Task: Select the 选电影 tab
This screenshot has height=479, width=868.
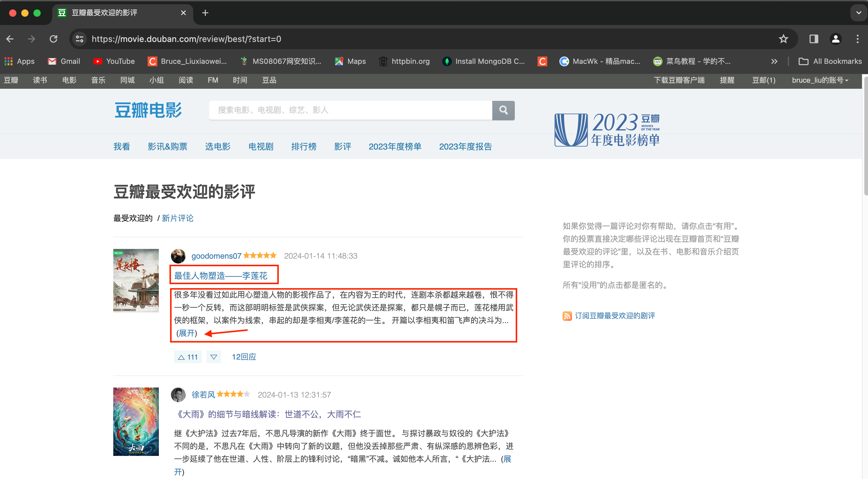Action: coord(218,146)
